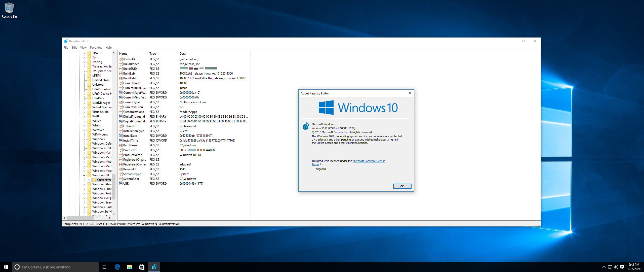Open the volume control tray icon
The image size is (644, 272).
616,267
